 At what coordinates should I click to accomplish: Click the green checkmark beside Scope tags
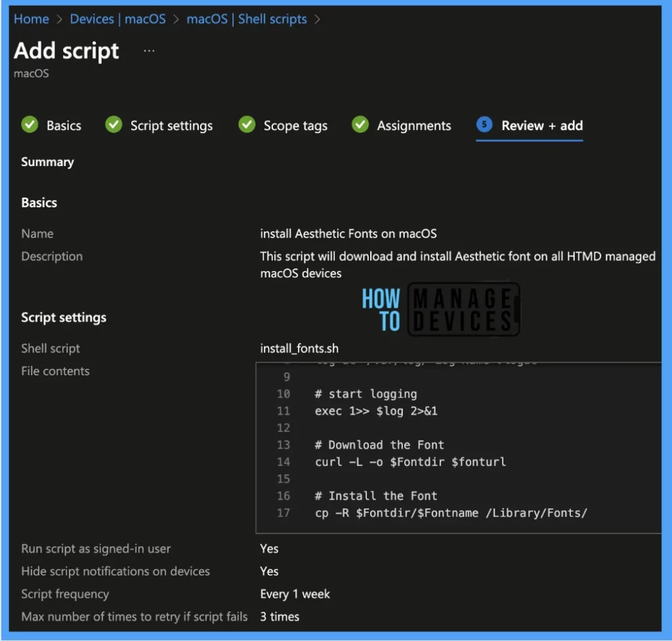(247, 125)
